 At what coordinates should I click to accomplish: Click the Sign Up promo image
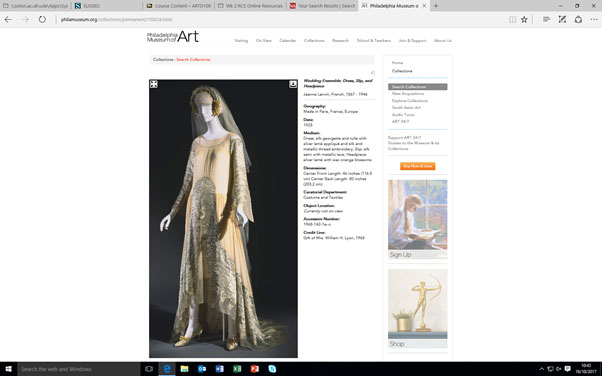[418, 219]
